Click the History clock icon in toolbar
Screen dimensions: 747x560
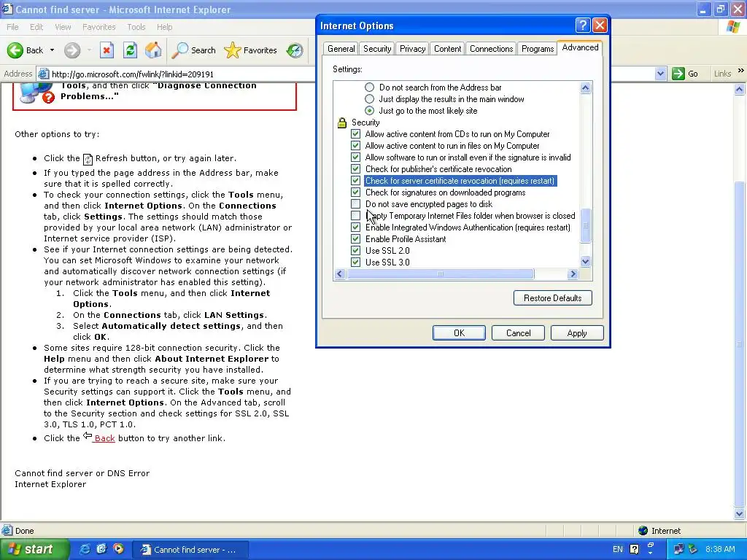[x=295, y=50]
